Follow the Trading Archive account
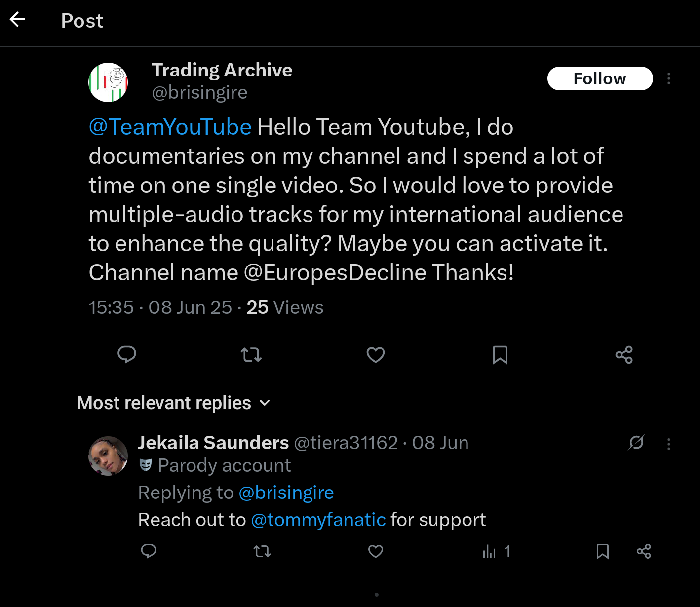Screen dimensions: 700x607 600,78
